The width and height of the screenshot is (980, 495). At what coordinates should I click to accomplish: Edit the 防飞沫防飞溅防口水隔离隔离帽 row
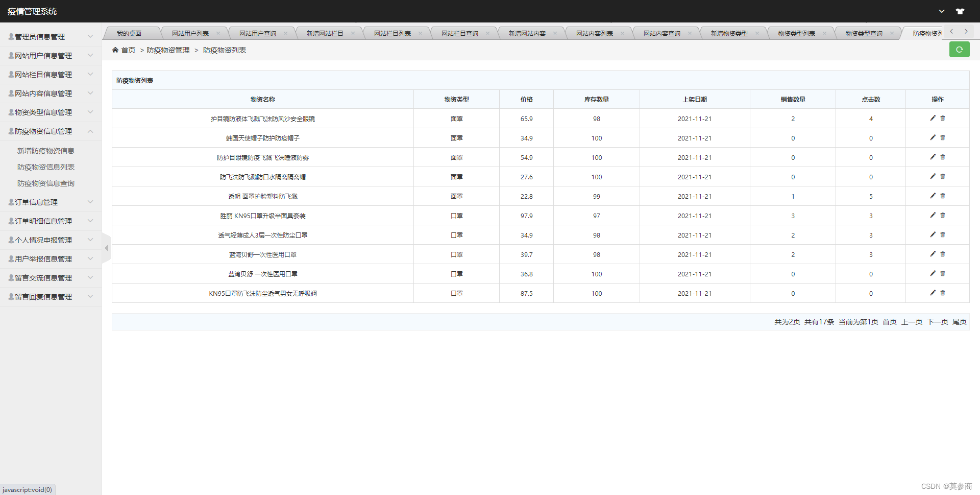coord(933,176)
